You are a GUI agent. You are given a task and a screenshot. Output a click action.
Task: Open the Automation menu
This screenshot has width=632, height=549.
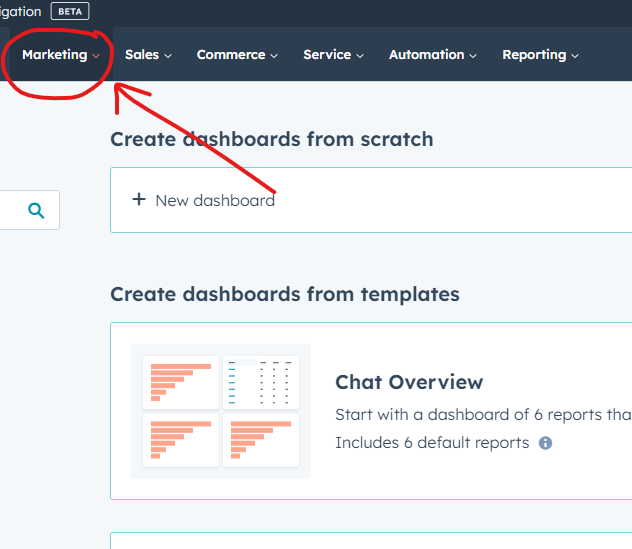pyautogui.click(x=432, y=54)
